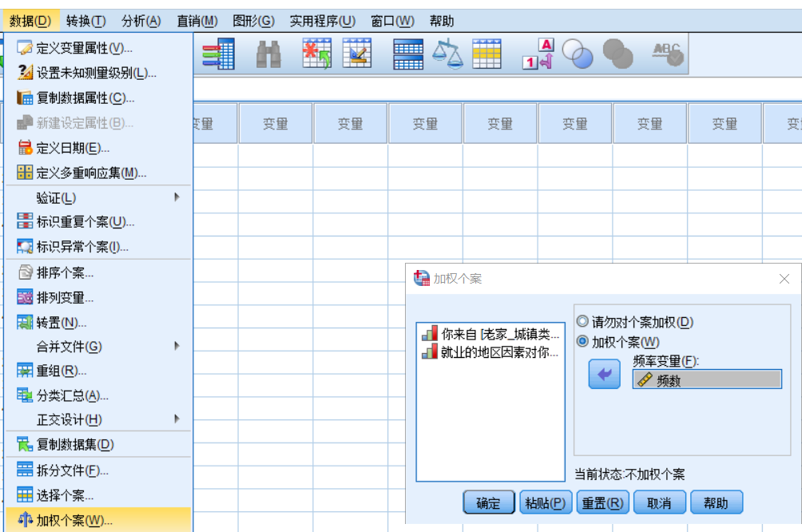Open the 分析(A) menu
The image size is (802, 532).
(141, 21)
